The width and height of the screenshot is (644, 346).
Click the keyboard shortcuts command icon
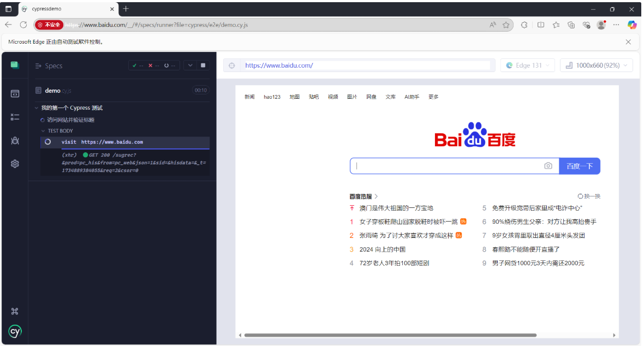coord(15,311)
